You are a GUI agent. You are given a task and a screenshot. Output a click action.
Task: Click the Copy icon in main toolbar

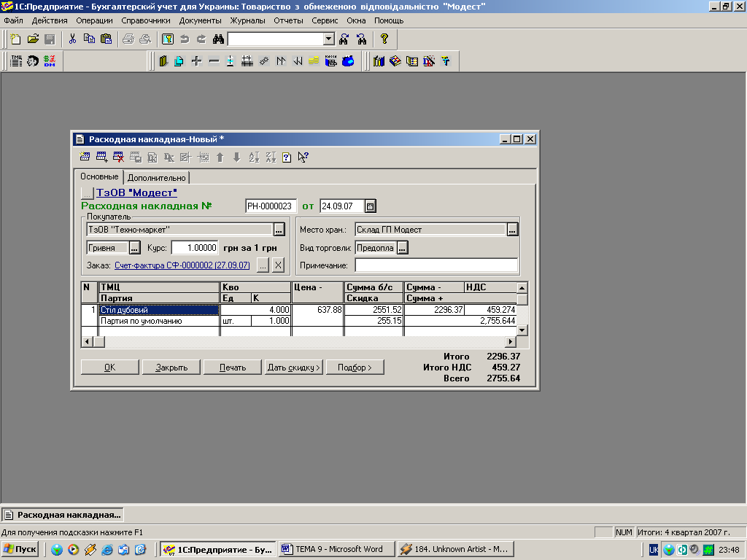(x=89, y=39)
